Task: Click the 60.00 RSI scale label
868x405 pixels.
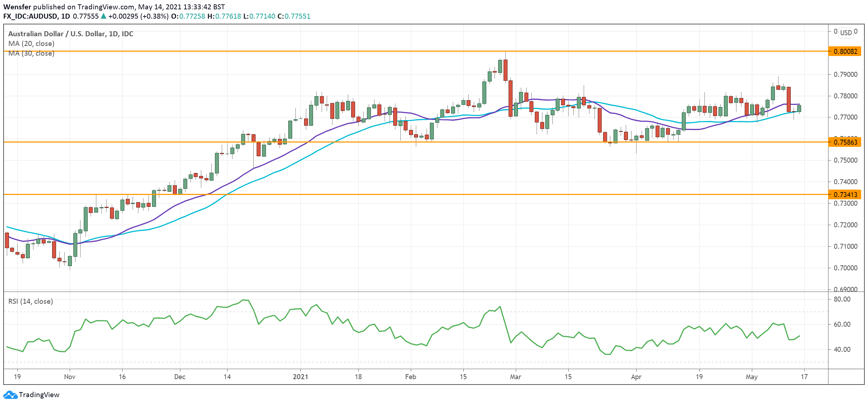Action: point(842,324)
